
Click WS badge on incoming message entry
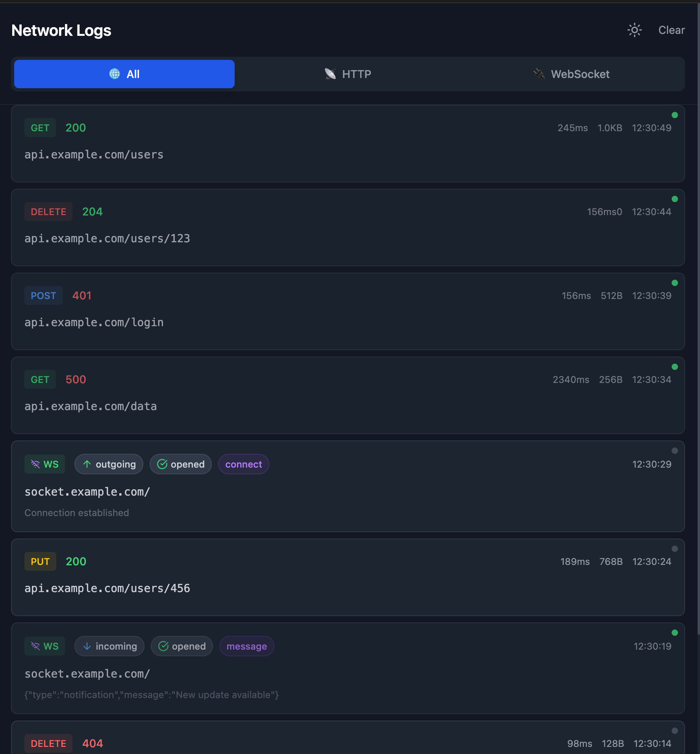click(44, 646)
